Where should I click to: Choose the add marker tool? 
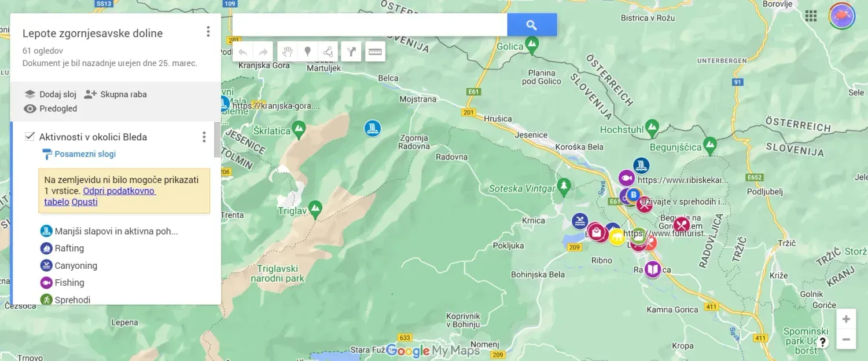click(308, 52)
